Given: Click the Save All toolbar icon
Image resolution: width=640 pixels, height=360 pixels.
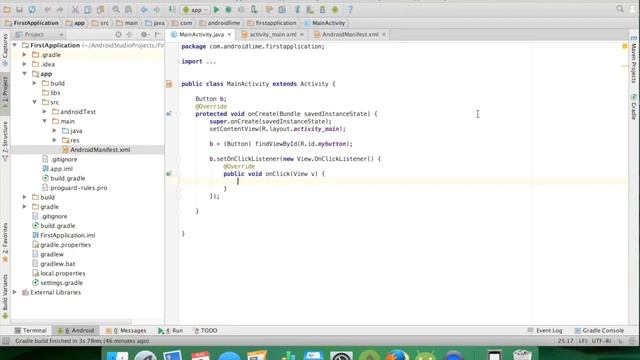Looking at the screenshot, I should pos(19,9).
